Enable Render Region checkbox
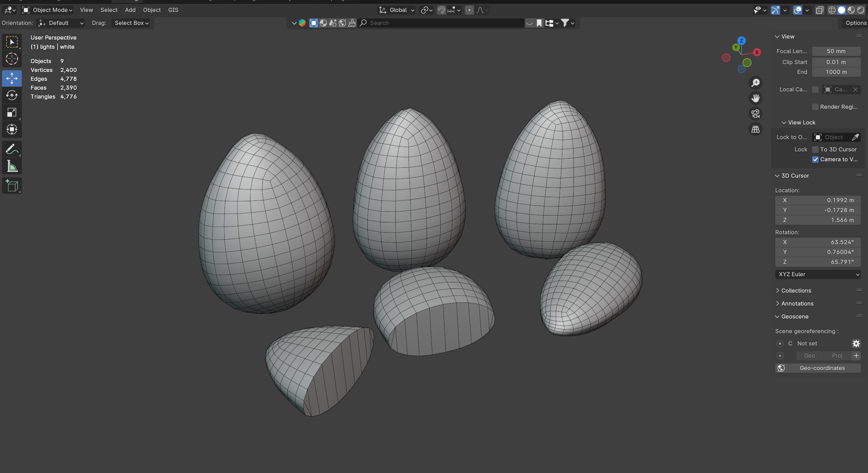 (x=815, y=107)
